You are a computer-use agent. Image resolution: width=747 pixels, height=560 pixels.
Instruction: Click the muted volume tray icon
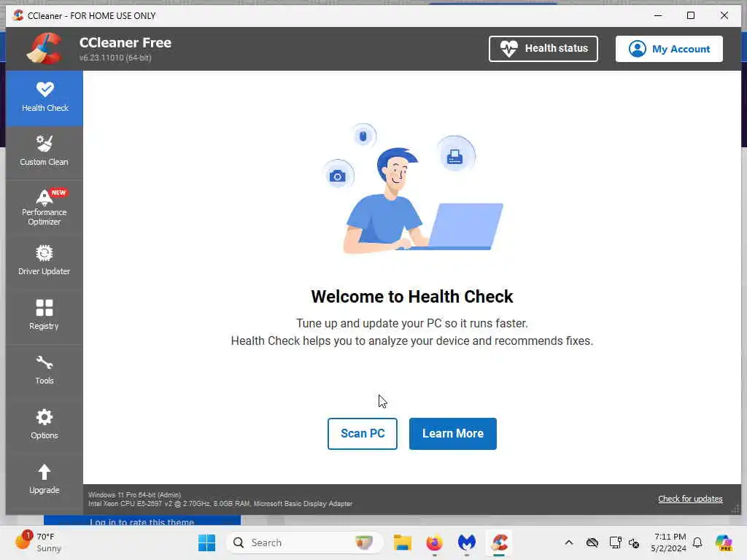point(634,542)
